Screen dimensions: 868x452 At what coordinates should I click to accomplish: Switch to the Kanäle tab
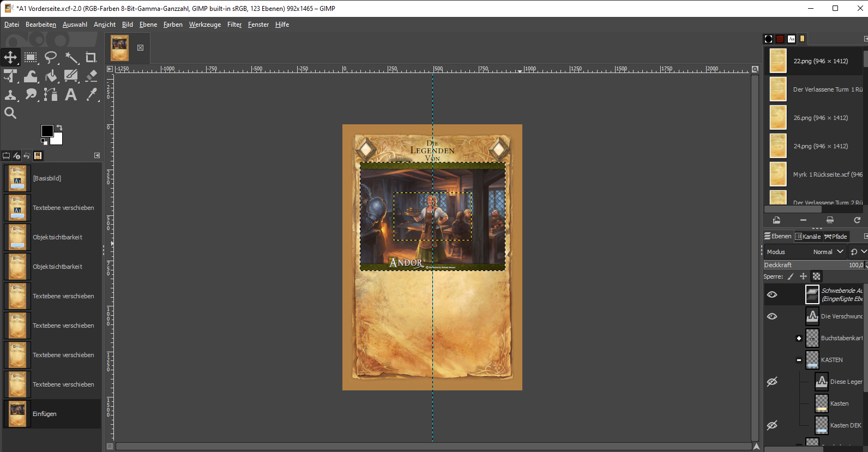(x=807, y=236)
